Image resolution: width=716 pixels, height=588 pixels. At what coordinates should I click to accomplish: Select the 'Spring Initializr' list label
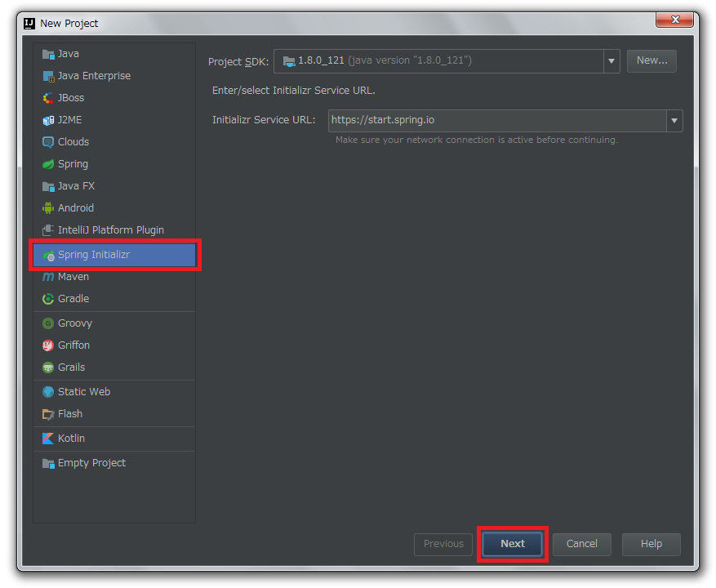pyautogui.click(x=94, y=255)
